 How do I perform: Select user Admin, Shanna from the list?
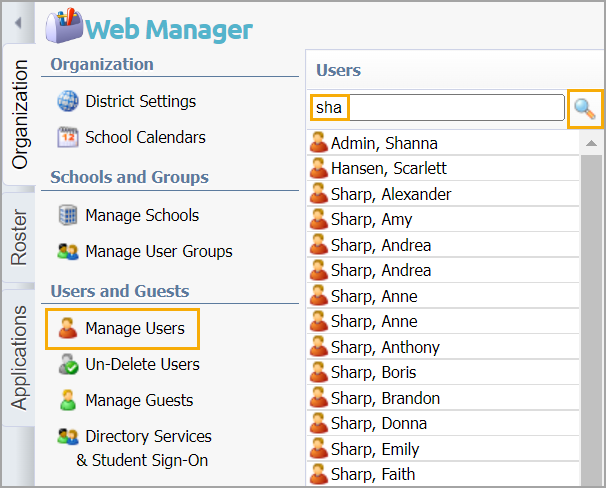click(443, 143)
